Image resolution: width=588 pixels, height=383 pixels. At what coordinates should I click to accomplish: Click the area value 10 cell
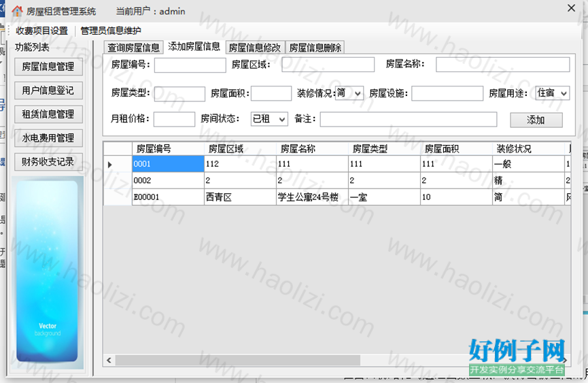456,197
